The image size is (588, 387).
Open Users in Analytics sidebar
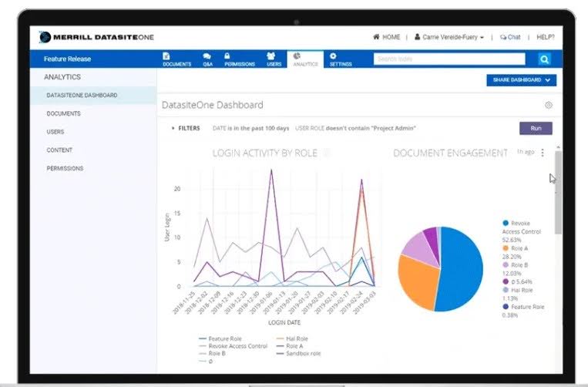(x=55, y=132)
